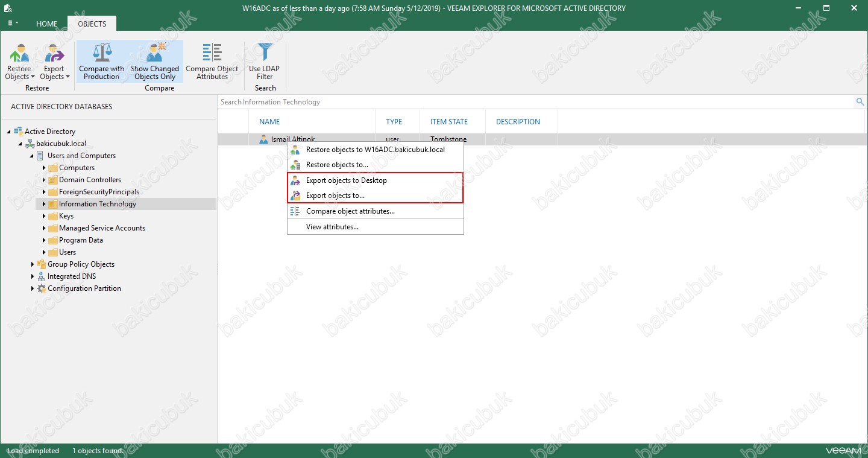Choose View attributes... menu entry

pyautogui.click(x=376, y=227)
